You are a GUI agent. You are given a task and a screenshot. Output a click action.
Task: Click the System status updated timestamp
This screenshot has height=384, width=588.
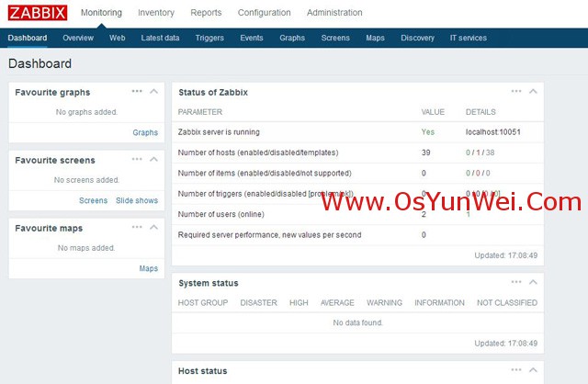(506, 344)
